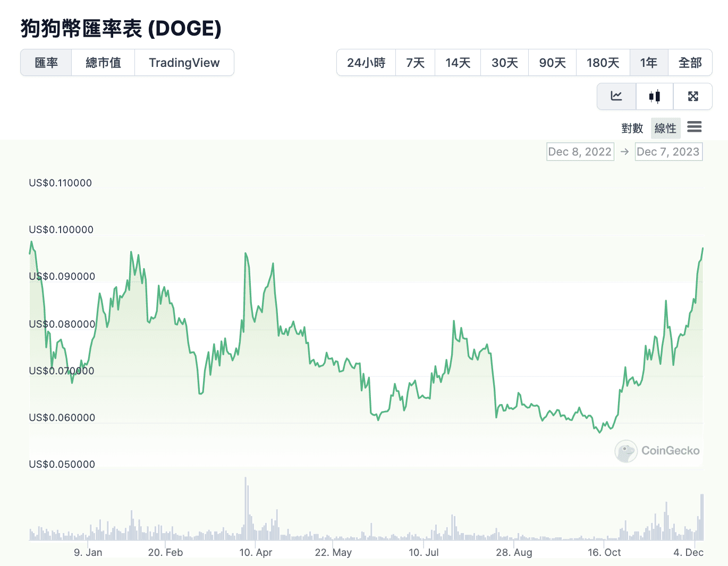Set range to 7天
This screenshot has width=728, height=566.
(x=416, y=63)
